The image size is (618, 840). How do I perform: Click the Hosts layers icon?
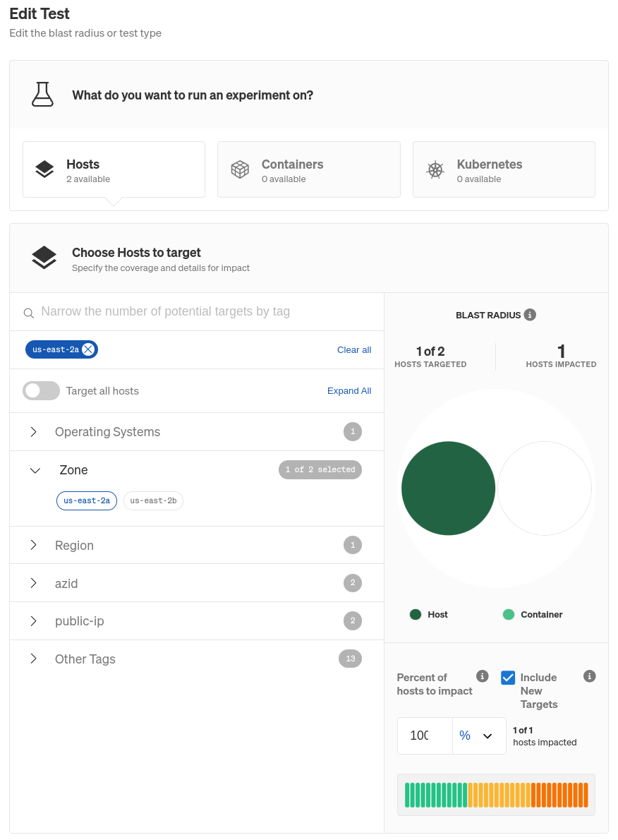tap(44, 169)
